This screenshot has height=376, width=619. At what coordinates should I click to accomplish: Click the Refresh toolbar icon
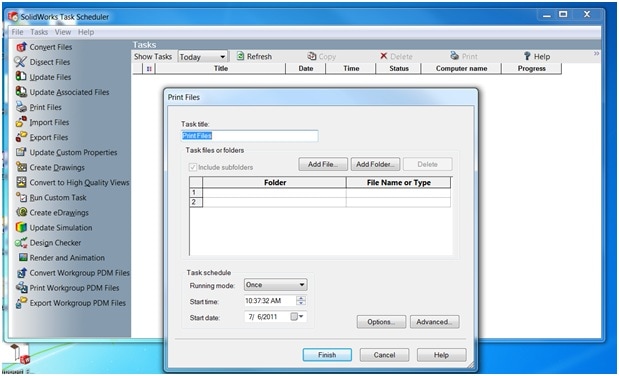[240, 56]
